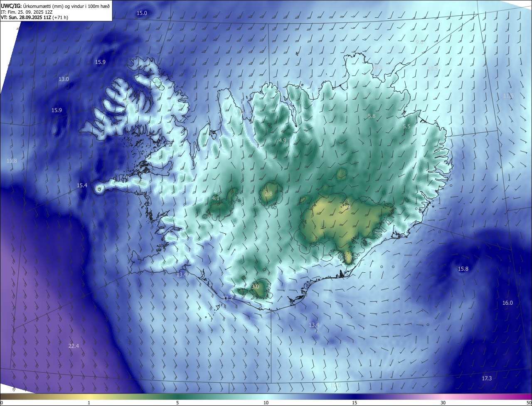Viewport: 532px width, 406px height.
Task: Click the '16.0' value on the map
Action: 507,303
